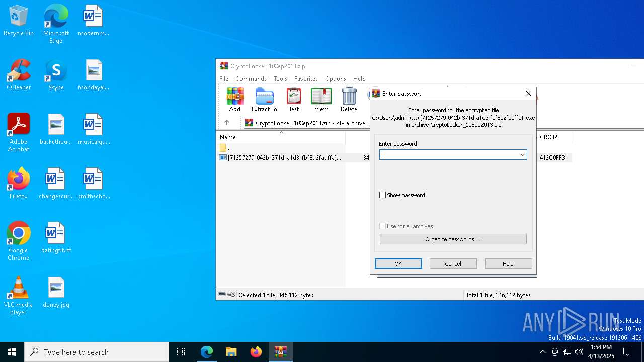Sort by the Name column header
The image size is (644, 362).
tap(281, 137)
